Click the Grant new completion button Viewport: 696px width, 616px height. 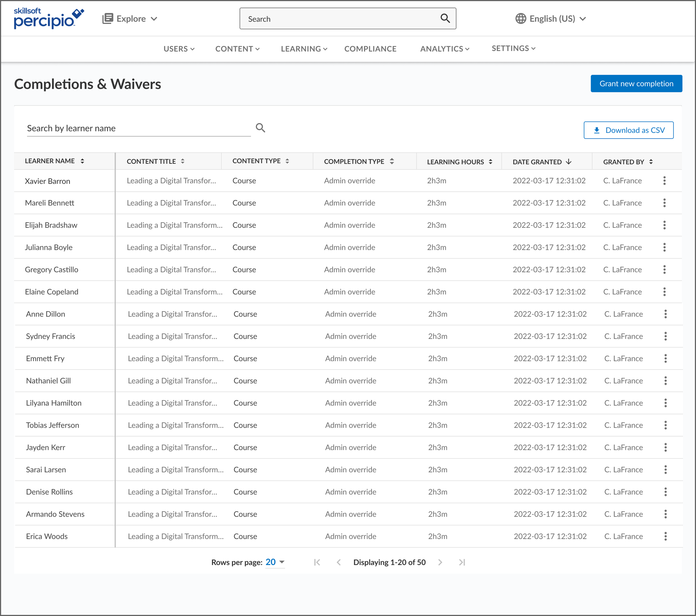click(636, 84)
